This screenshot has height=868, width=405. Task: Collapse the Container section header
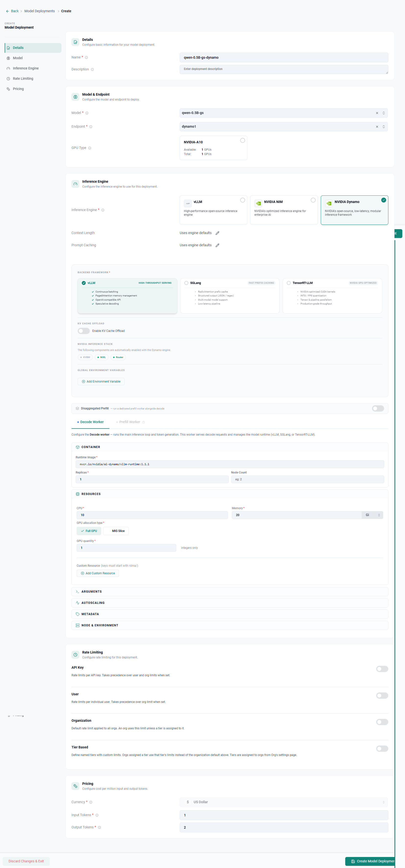(230, 447)
